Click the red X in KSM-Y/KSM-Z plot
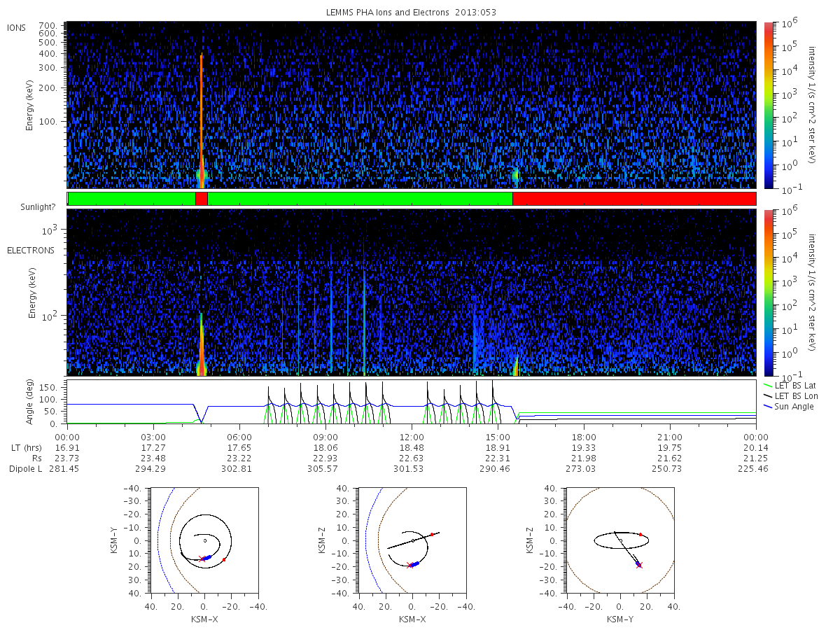 tap(639, 565)
